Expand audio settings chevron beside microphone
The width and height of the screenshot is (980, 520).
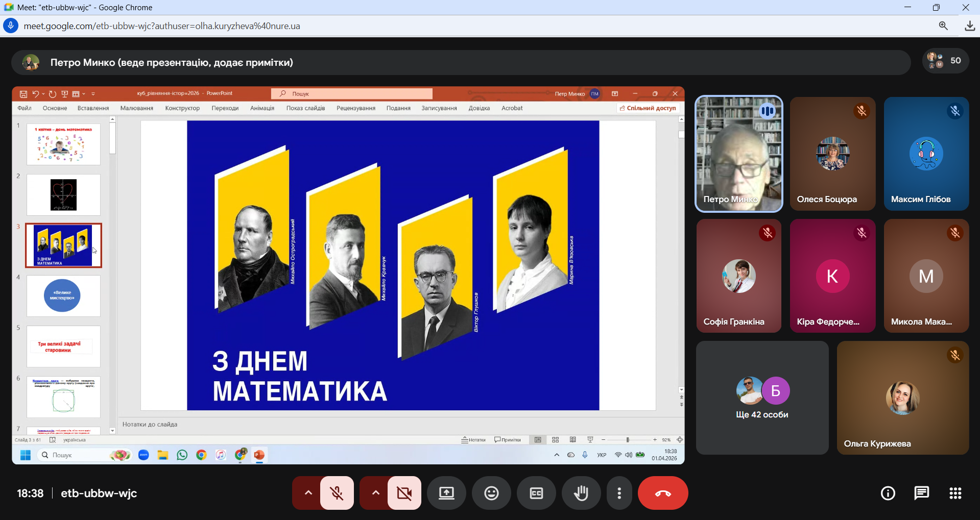click(308, 493)
